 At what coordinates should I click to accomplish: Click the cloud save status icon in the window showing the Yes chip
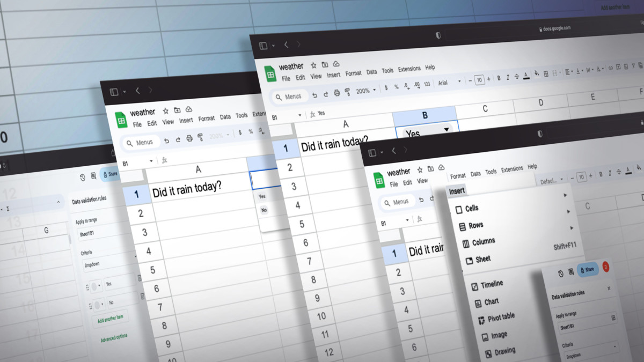(x=336, y=64)
